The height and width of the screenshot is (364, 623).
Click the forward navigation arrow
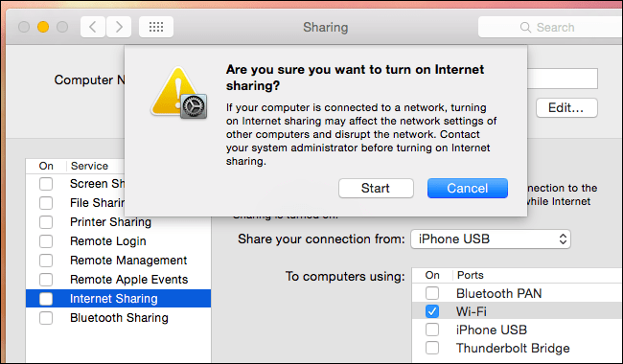pos(119,27)
